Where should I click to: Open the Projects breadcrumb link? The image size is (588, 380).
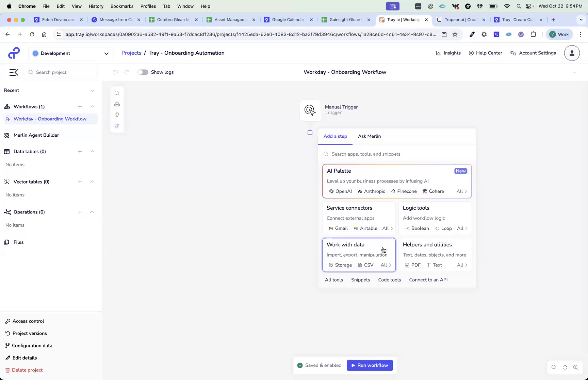(131, 53)
